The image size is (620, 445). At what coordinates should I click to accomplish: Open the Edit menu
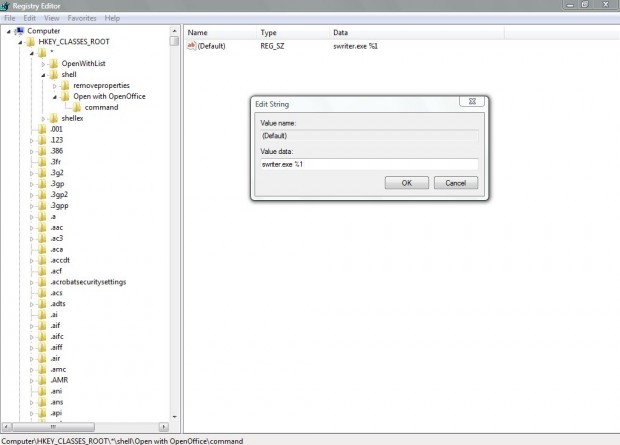(x=29, y=18)
